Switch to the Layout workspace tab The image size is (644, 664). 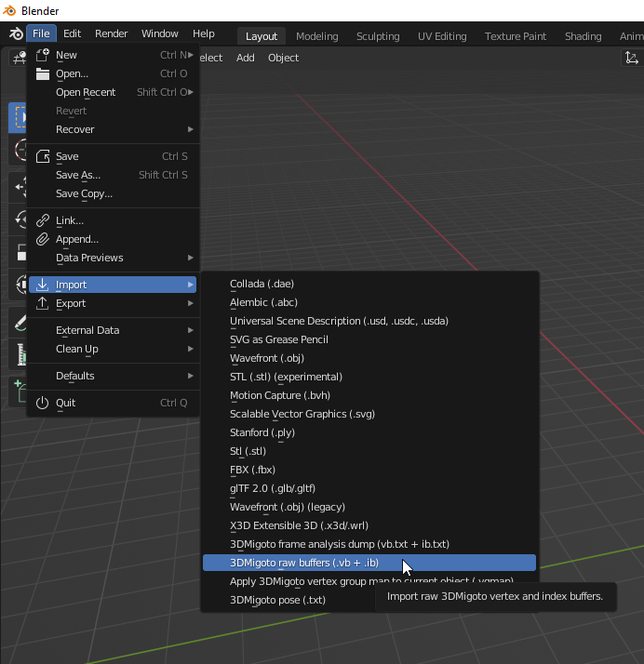[x=262, y=36]
